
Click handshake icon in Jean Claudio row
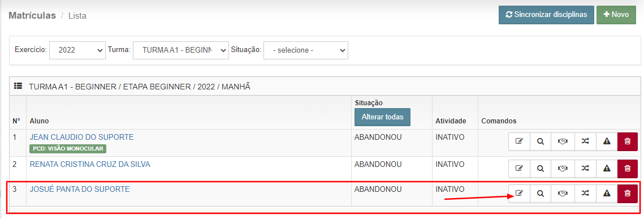coord(563,141)
